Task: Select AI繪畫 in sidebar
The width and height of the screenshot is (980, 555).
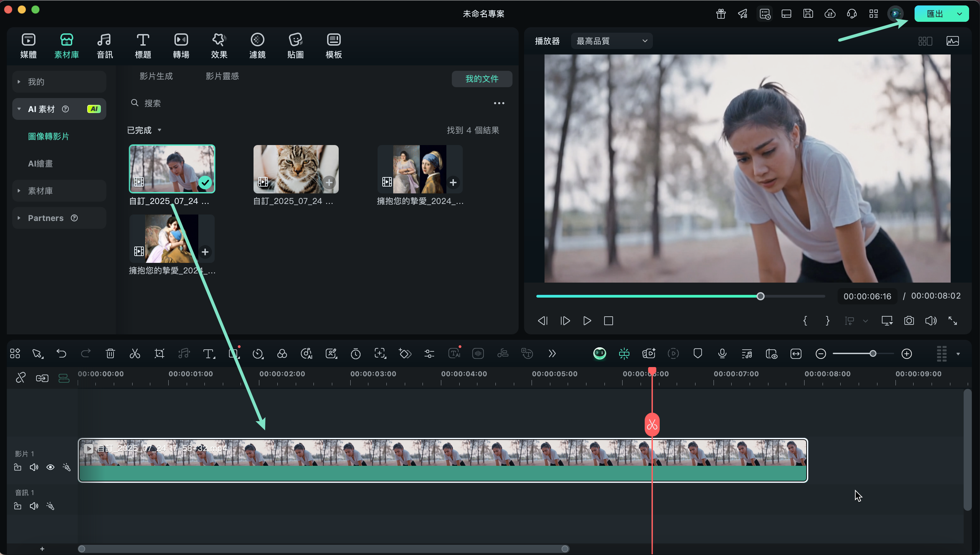Action: point(41,163)
